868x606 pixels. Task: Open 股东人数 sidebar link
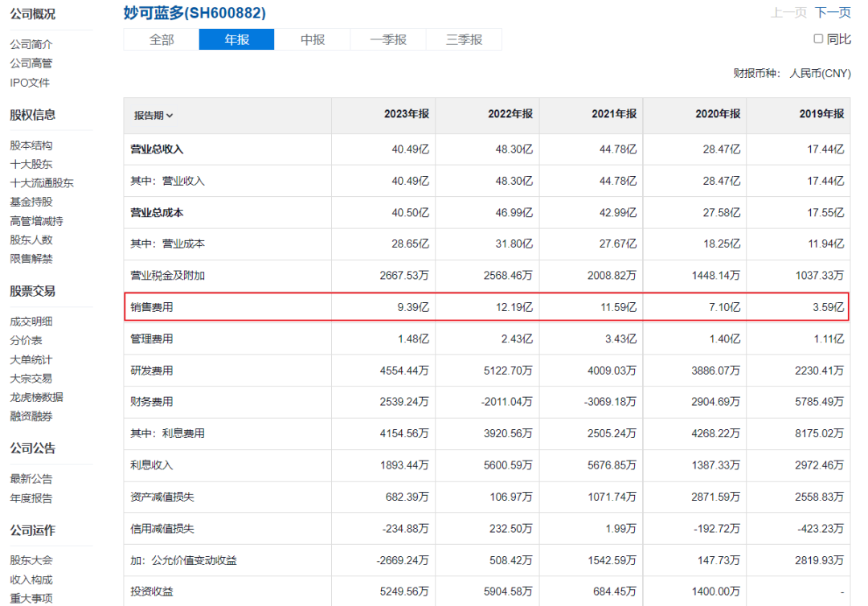pyautogui.click(x=31, y=240)
